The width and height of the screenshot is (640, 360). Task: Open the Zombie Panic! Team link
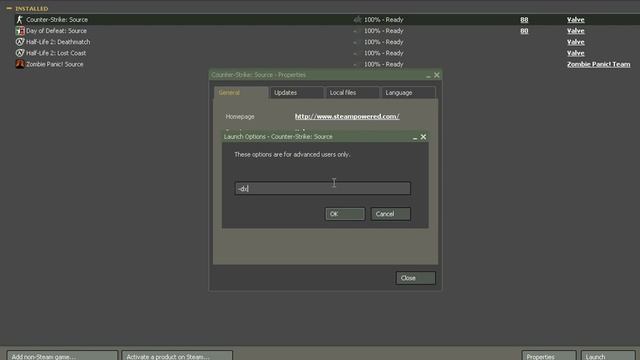point(598,64)
